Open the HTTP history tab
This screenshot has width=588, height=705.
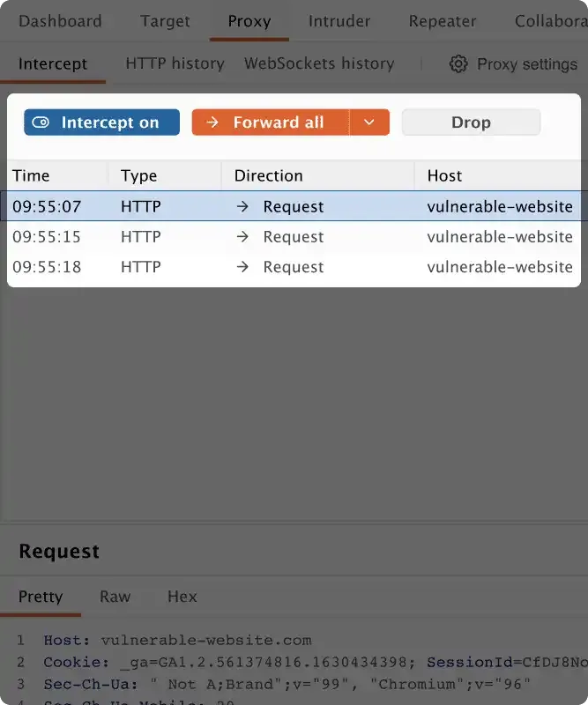click(x=174, y=63)
